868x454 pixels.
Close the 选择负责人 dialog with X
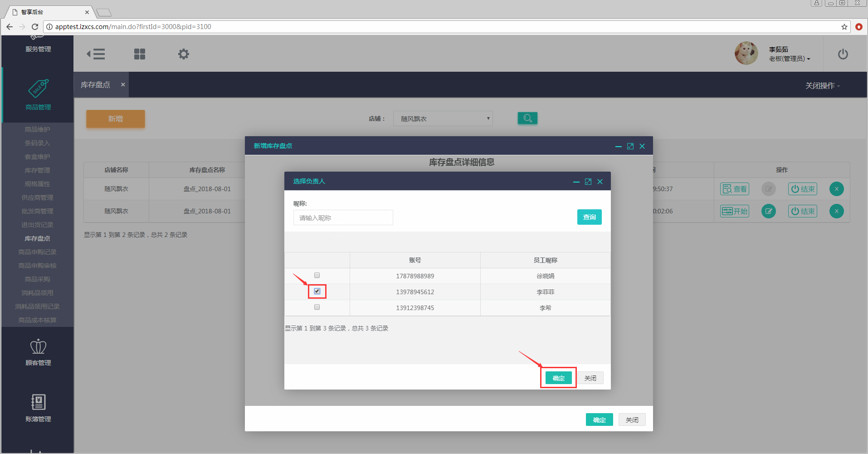[600, 182]
